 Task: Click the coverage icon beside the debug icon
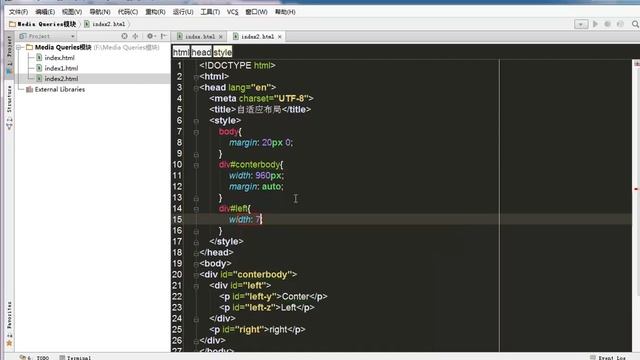(620, 24)
